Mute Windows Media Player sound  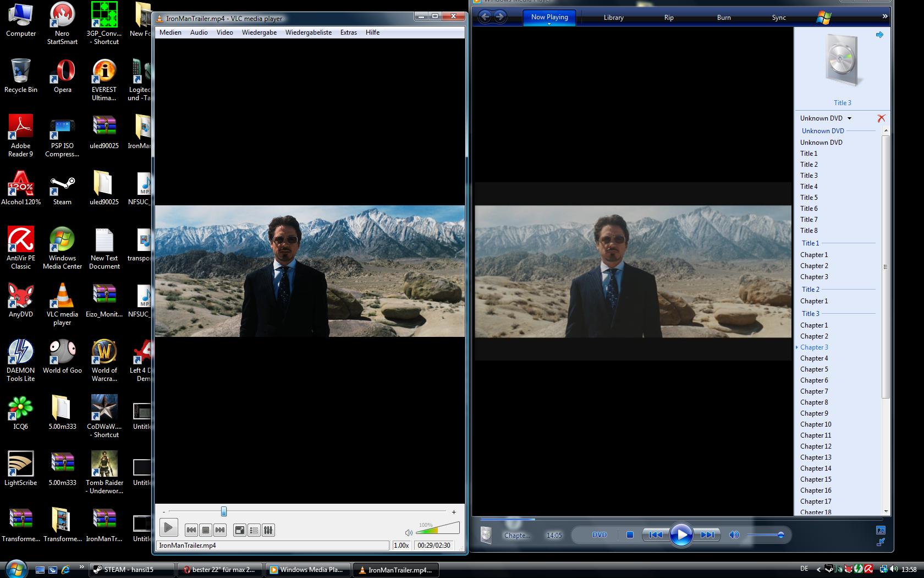(734, 535)
